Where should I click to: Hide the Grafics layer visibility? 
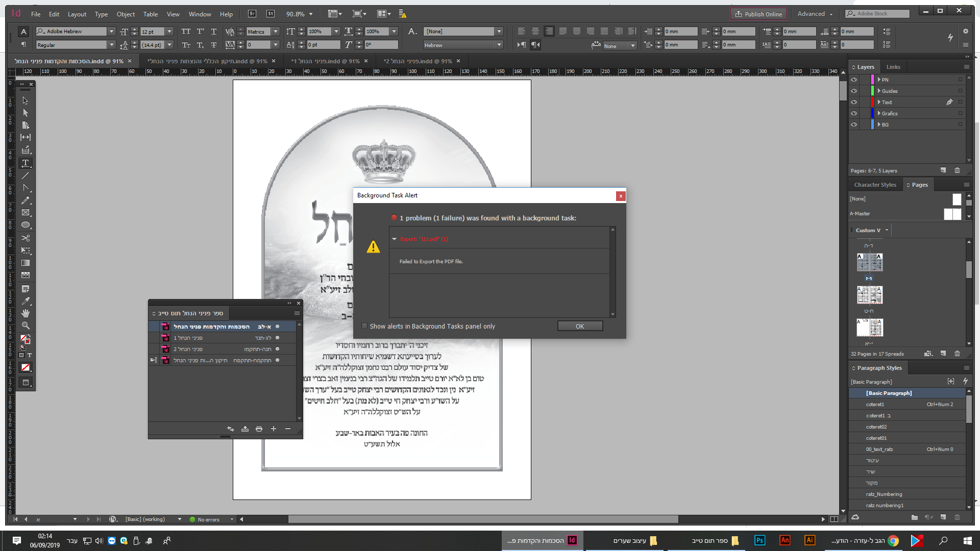pos(854,113)
